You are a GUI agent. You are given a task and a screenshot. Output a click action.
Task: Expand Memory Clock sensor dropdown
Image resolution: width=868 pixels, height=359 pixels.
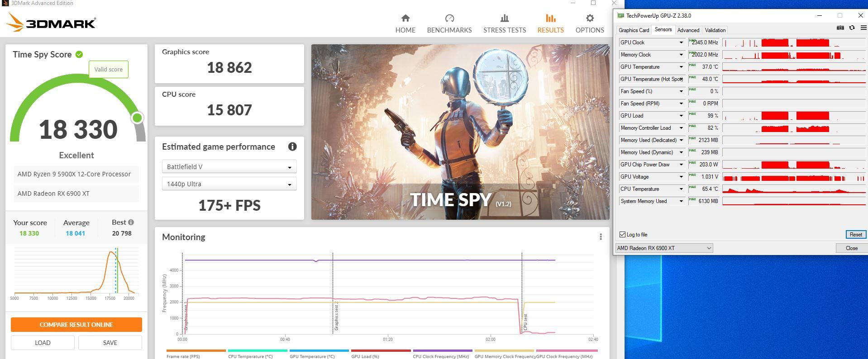coord(681,55)
